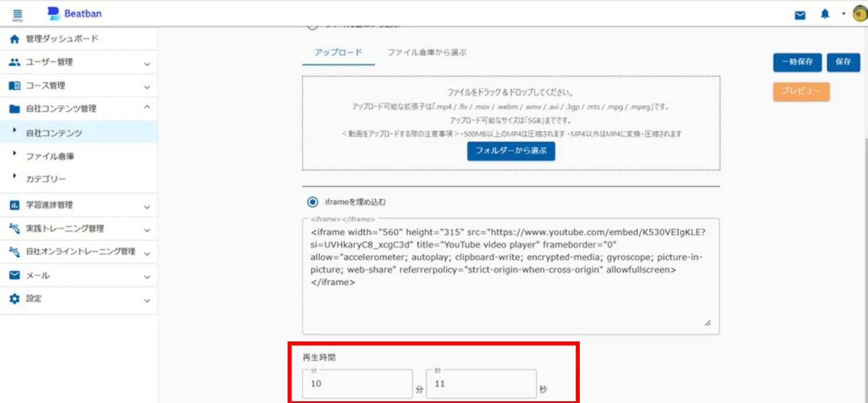Expand the 学習進捗管理 chevron
868x403 pixels.
147,207
